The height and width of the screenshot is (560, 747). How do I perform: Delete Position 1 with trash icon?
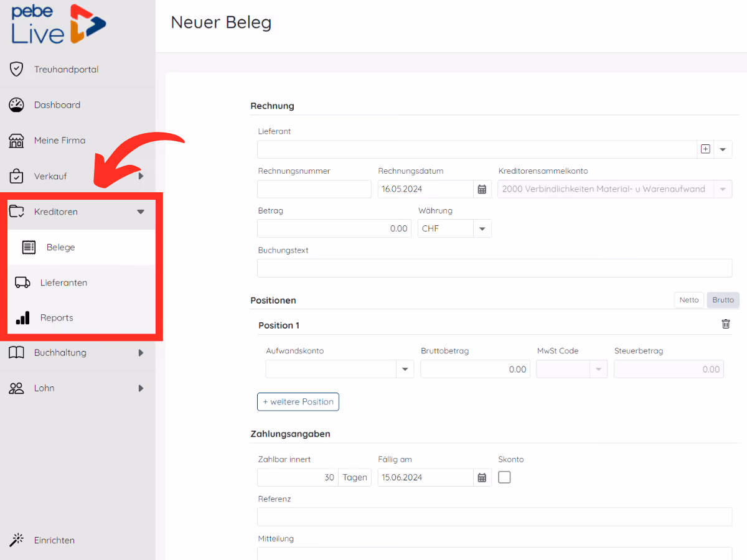click(x=726, y=324)
